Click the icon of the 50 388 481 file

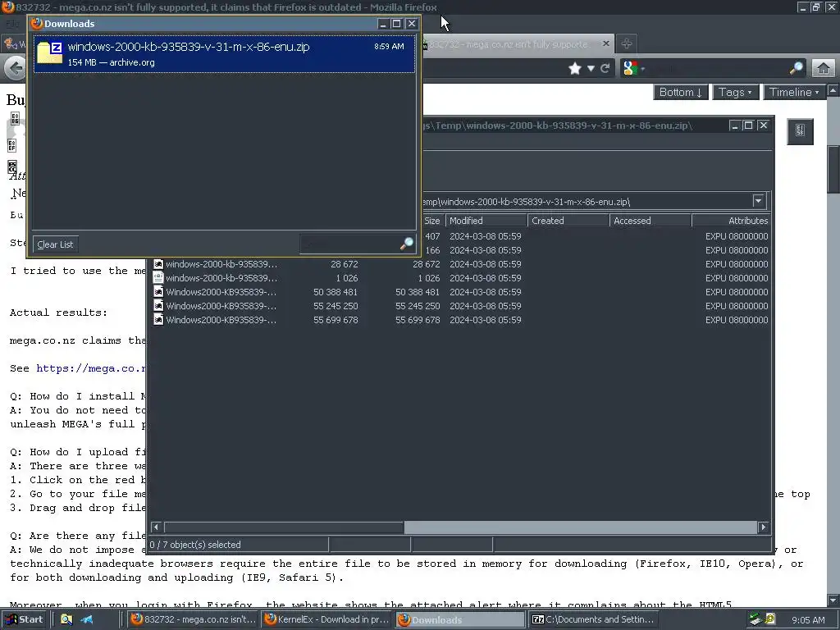tap(158, 291)
